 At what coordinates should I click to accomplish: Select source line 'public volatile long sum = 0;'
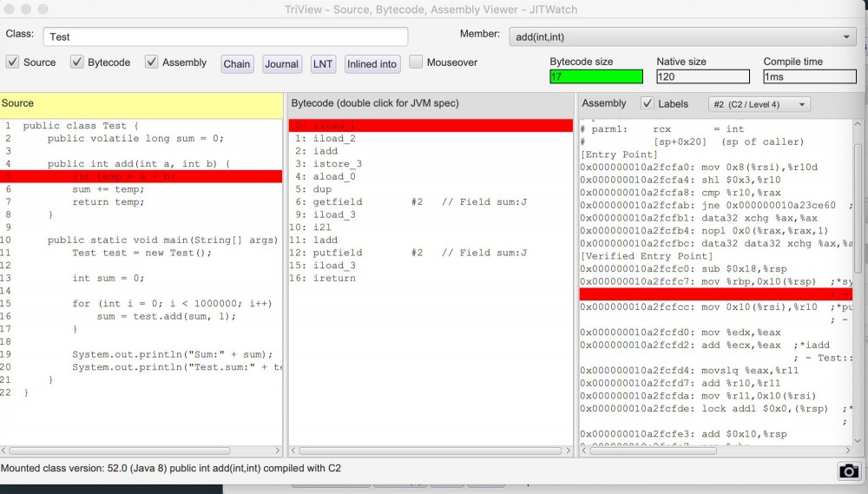(x=135, y=138)
